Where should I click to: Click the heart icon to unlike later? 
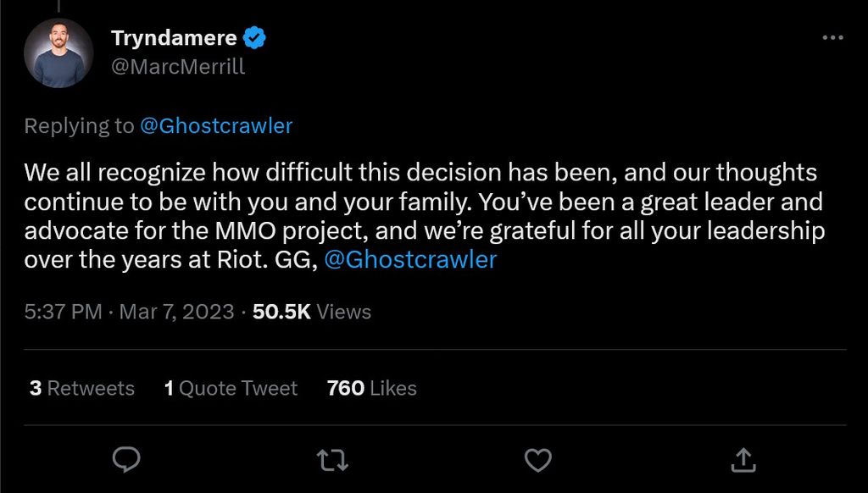[x=537, y=459]
